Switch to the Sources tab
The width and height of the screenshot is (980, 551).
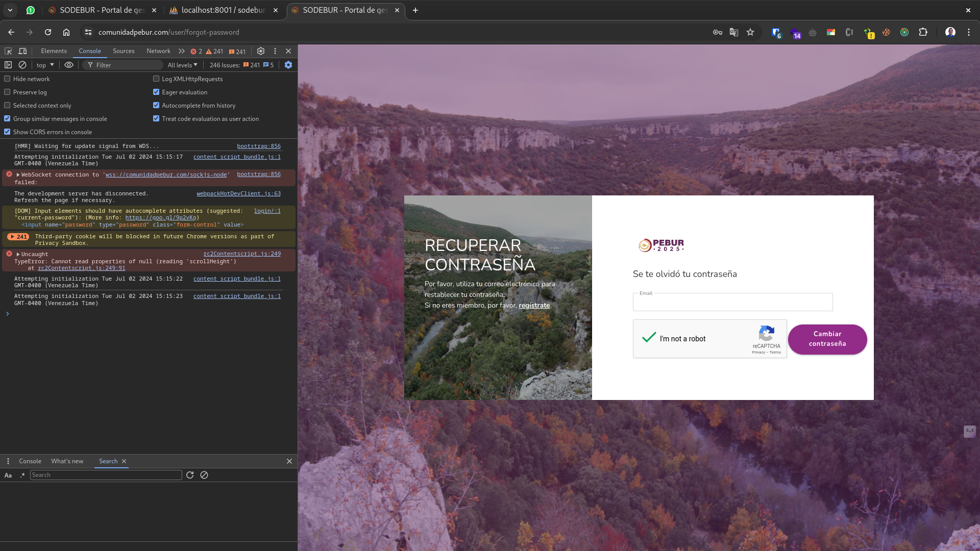124,51
